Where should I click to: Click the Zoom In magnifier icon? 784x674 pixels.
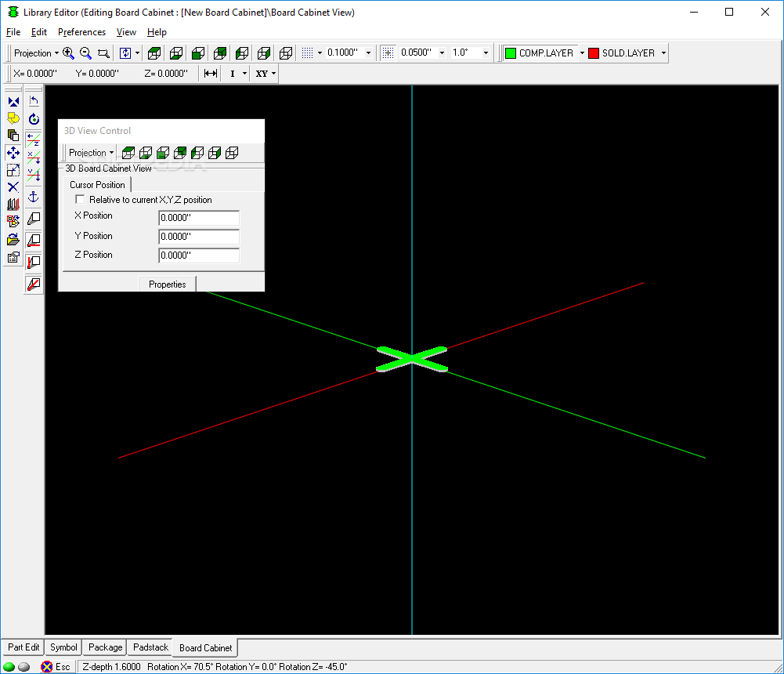68,53
